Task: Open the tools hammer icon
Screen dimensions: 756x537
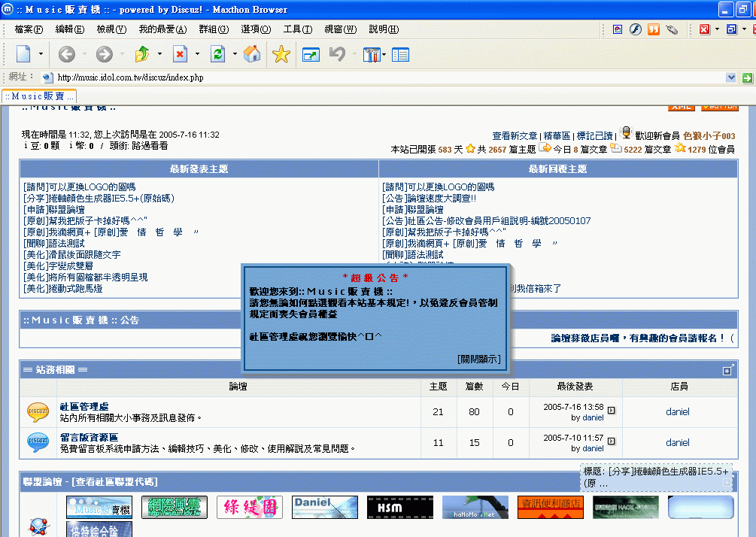Action: 372,54
